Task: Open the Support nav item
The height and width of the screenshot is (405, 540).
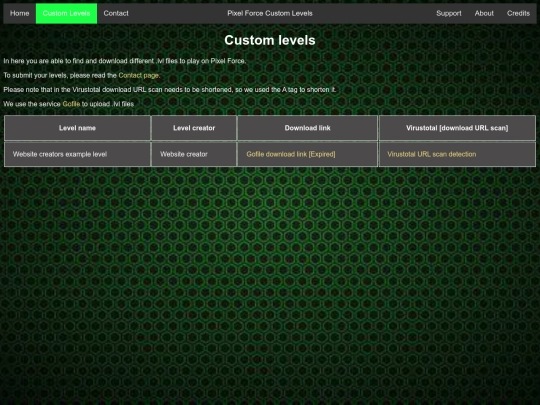Action: click(x=449, y=13)
